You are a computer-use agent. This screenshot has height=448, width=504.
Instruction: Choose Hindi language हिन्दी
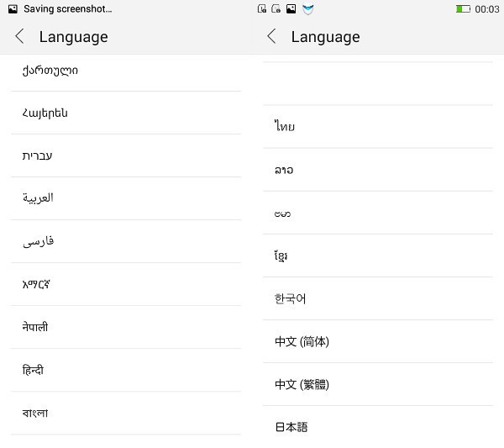(34, 370)
